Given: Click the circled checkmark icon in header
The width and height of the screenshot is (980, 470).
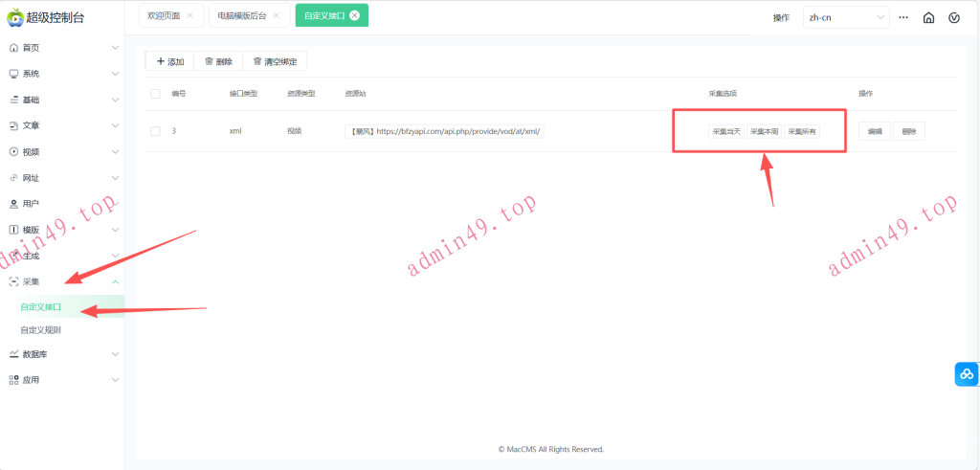Looking at the screenshot, I should pos(954,17).
